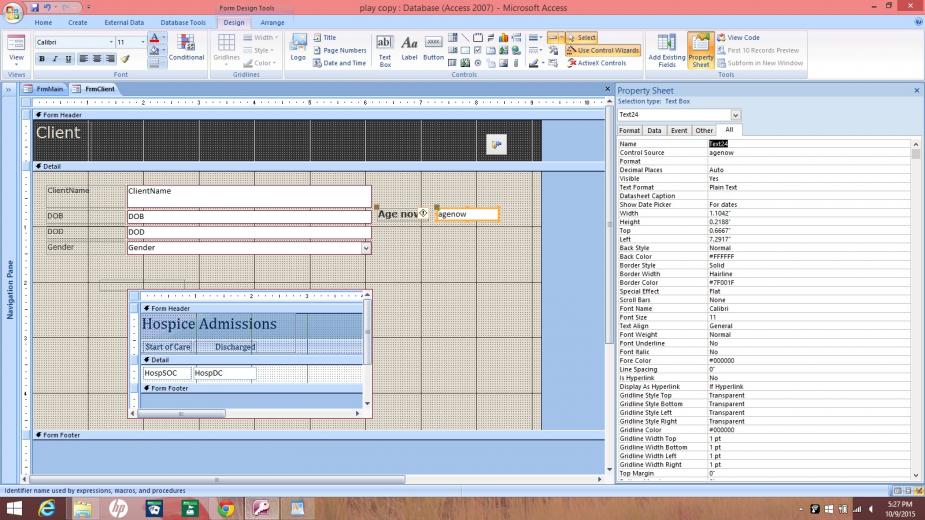Insert a Logo into the form
The height and width of the screenshot is (520, 925).
coord(298,48)
